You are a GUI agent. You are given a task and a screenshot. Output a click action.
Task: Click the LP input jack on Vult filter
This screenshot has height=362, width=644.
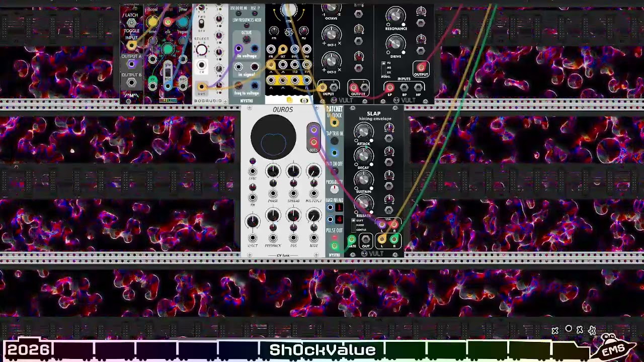[390, 87]
